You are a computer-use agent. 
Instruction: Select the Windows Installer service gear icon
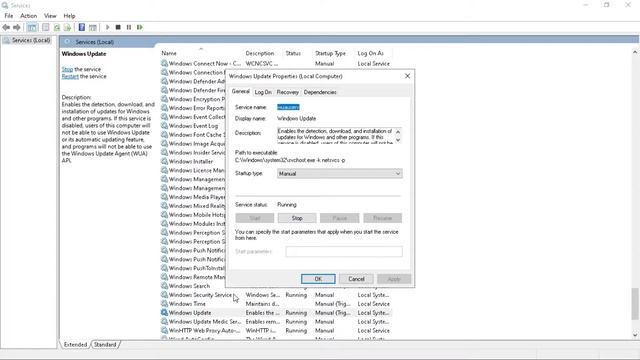[164, 161]
